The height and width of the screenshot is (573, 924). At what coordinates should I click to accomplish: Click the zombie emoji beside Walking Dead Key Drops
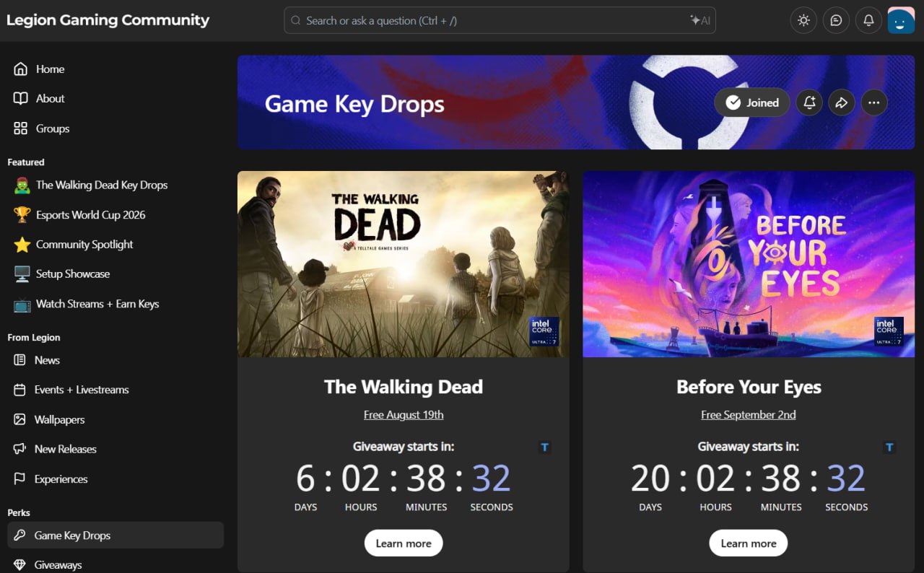point(22,185)
